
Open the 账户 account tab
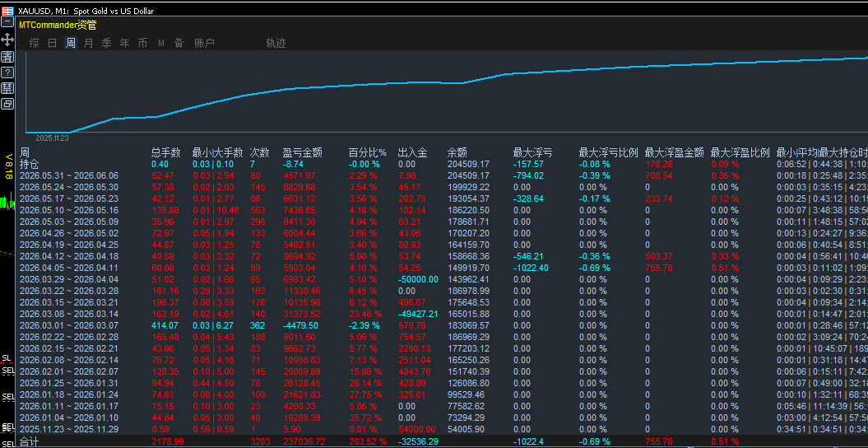click(204, 43)
